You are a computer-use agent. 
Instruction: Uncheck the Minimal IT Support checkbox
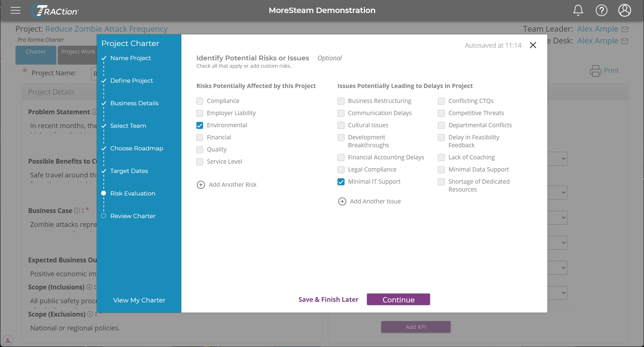[x=341, y=182]
